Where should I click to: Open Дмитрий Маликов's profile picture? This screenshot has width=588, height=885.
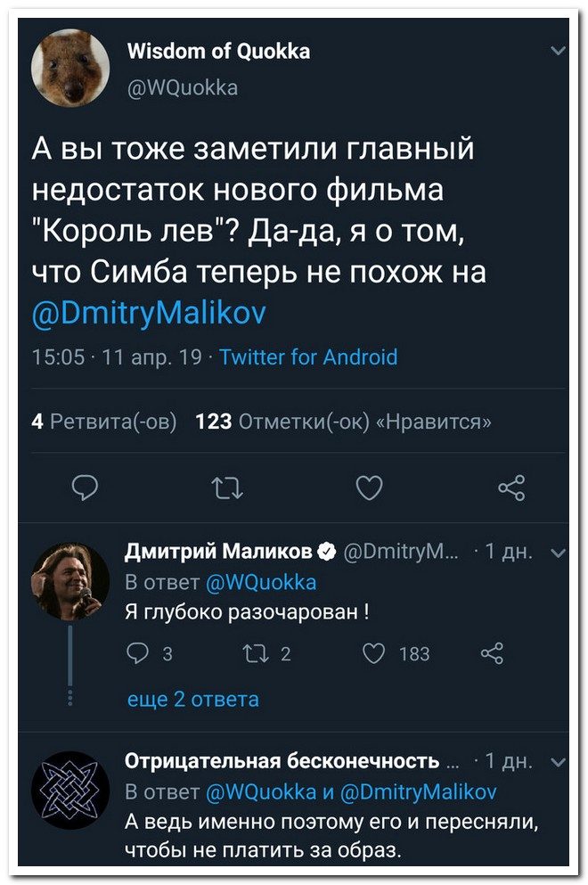coord(70,581)
